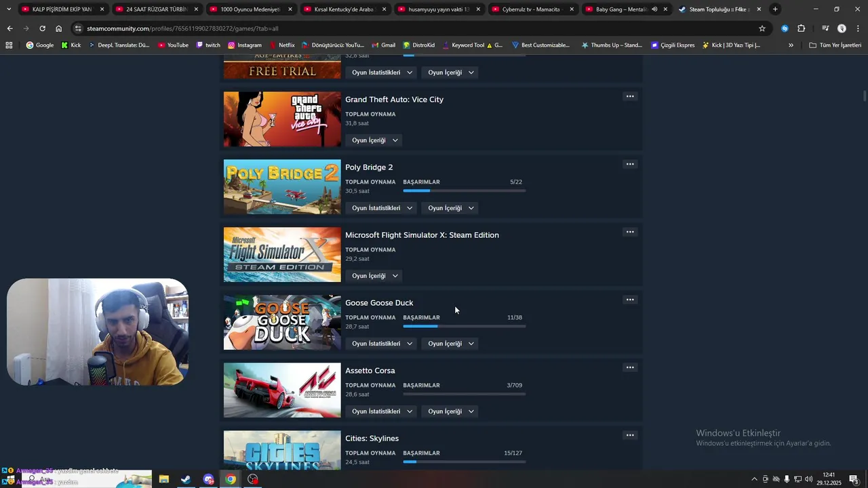
Task: Open Steam from the taskbar
Action: [x=186, y=479]
